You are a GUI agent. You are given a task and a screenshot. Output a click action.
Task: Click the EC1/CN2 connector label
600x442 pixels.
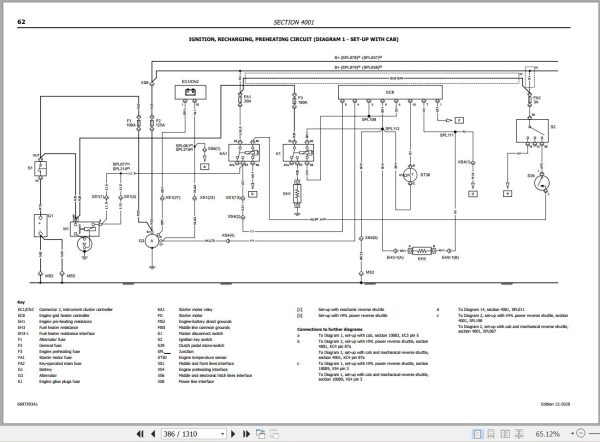click(190, 82)
